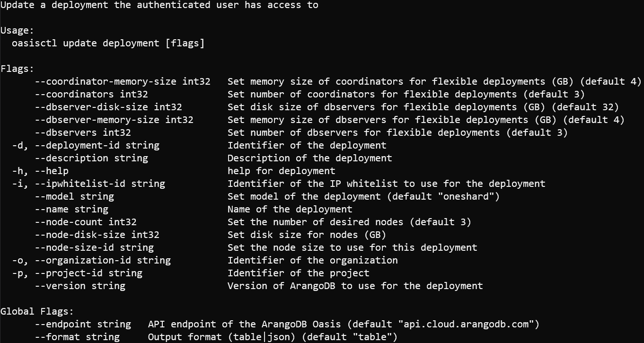This screenshot has width=644, height=343.
Task: Select the --dbservers int32 flag
Action: (x=82, y=132)
